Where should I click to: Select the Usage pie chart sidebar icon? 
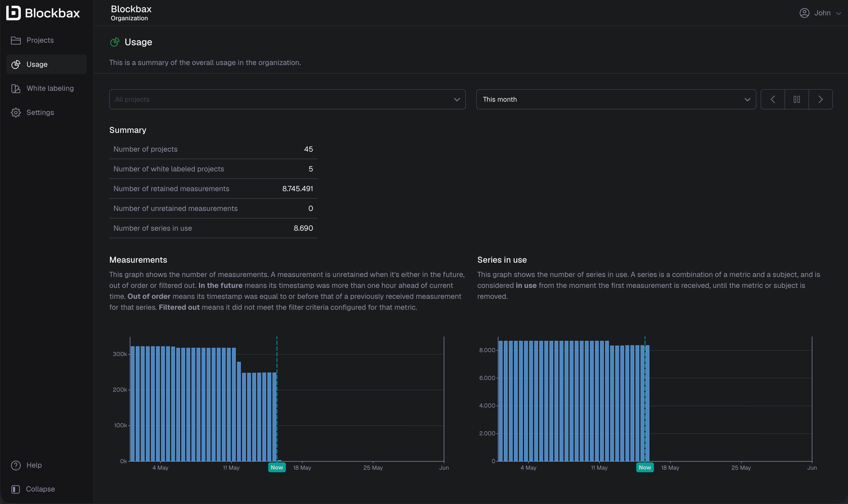16,64
